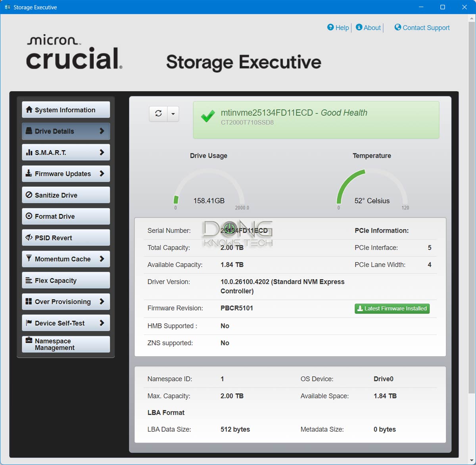Viewport: 476px width, 465px height.
Task: Open the About link text
Action: coord(372,28)
